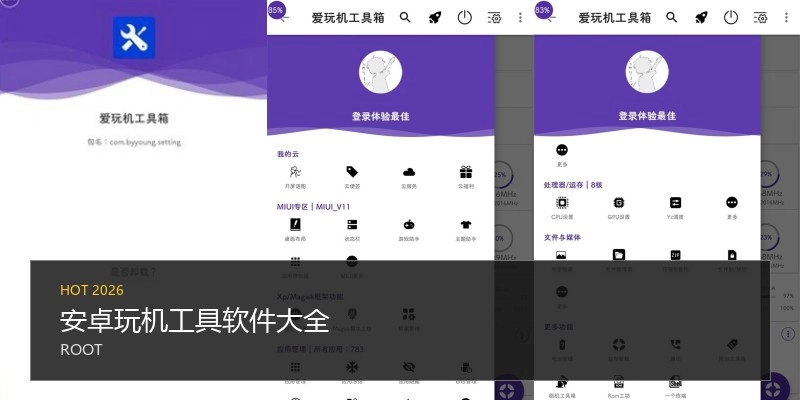Open the folder icon under 文件与媒体
Image resolution: width=800 pixels, height=400 pixels.
click(618, 255)
